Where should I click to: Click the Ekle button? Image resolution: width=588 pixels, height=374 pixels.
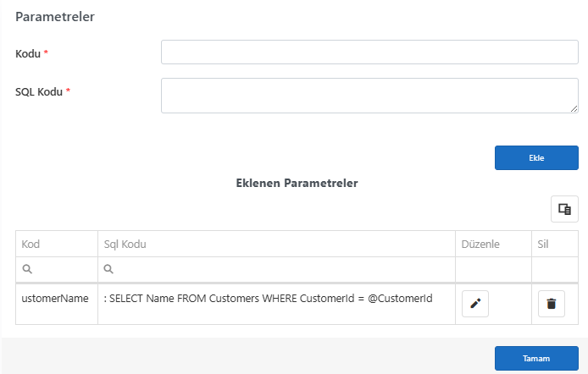pos(536,158)
